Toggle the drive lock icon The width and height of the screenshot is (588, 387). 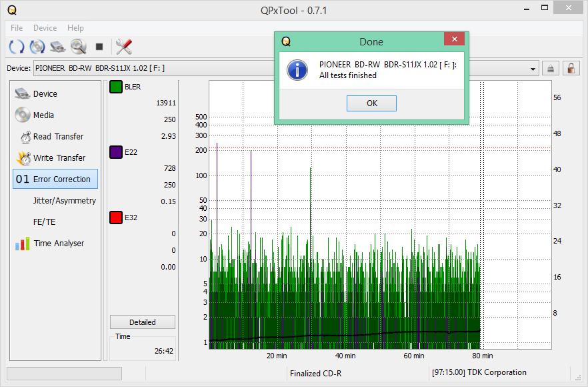pyautogui.click(x=571, y=68)
